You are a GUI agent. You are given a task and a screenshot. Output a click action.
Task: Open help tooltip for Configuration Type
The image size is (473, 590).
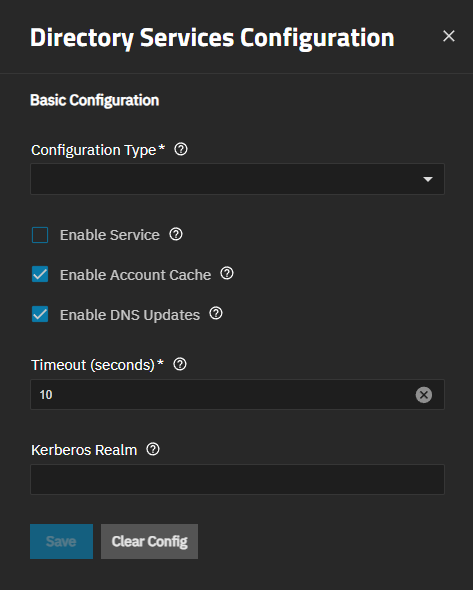coord(181,149)
